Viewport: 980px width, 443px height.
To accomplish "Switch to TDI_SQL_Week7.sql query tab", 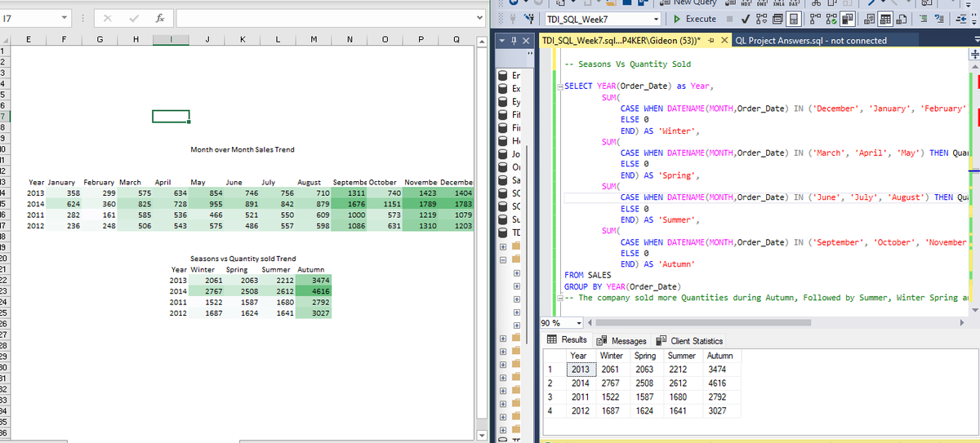I will pos(621,41).
